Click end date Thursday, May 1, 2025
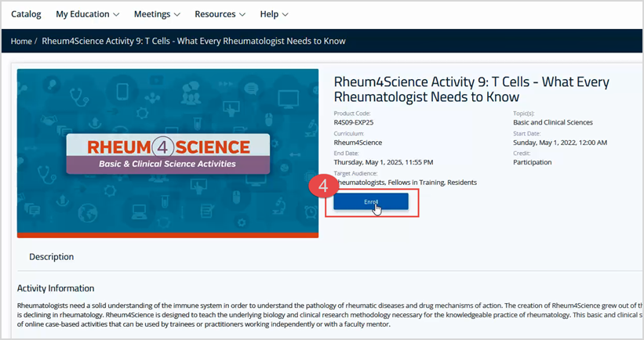644x340 pixels. point(384,162)
